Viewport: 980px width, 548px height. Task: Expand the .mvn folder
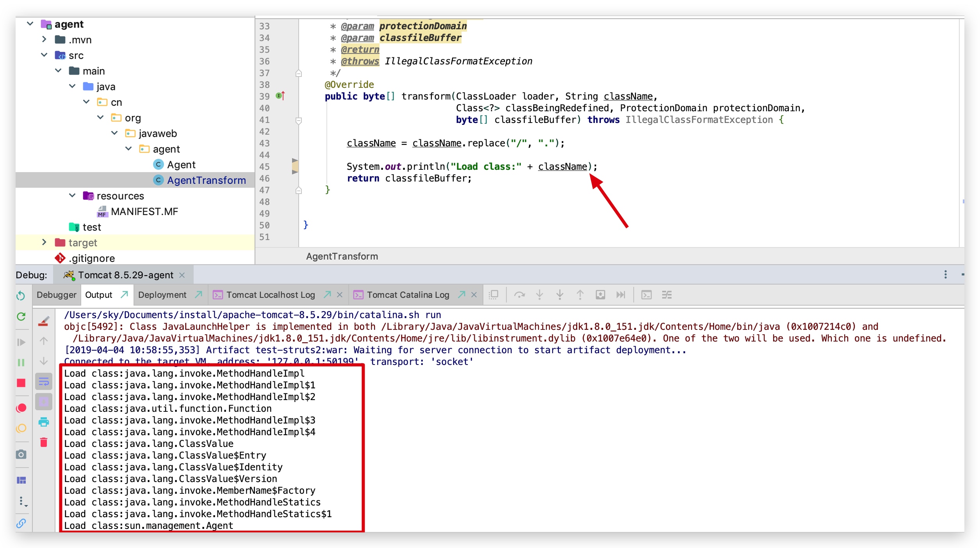click(x=44, y=39)
